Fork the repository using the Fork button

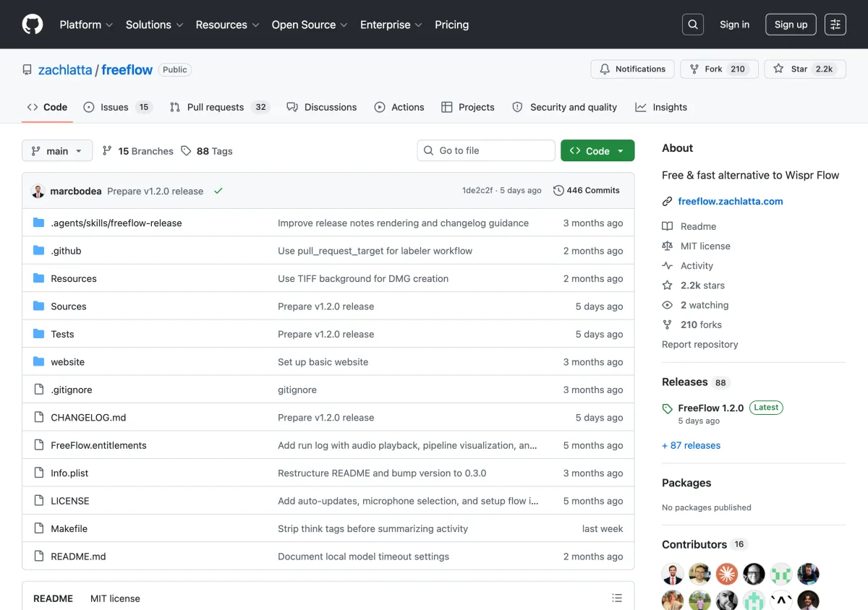coord(719,69)
